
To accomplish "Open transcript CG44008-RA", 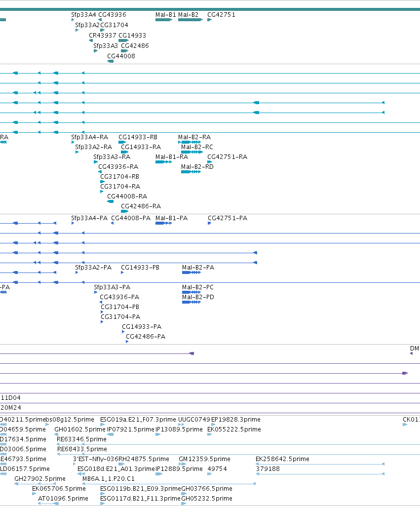I will [127, 196].
